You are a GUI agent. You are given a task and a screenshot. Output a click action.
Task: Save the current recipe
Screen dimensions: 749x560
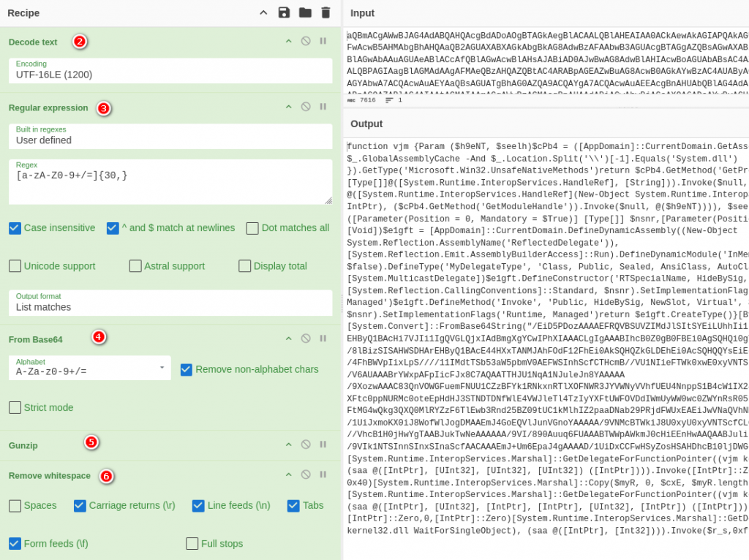click(x=284, y=13)
